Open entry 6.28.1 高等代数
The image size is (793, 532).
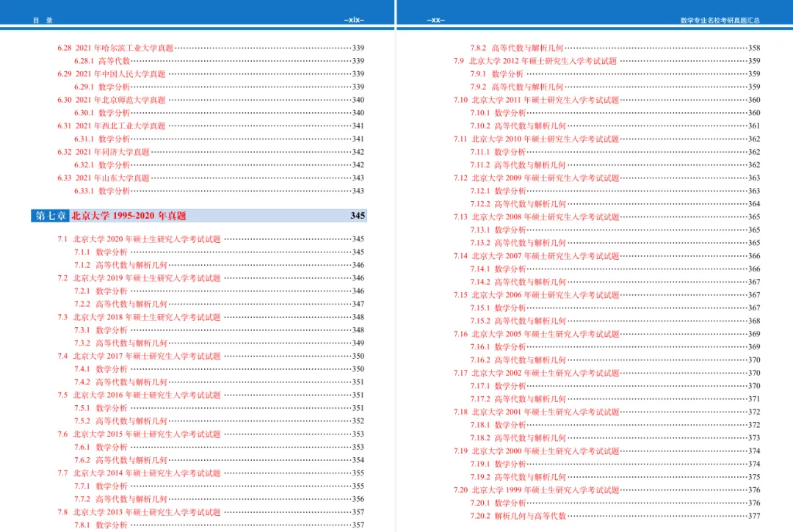pyautogui.click(x=219, y=61)
